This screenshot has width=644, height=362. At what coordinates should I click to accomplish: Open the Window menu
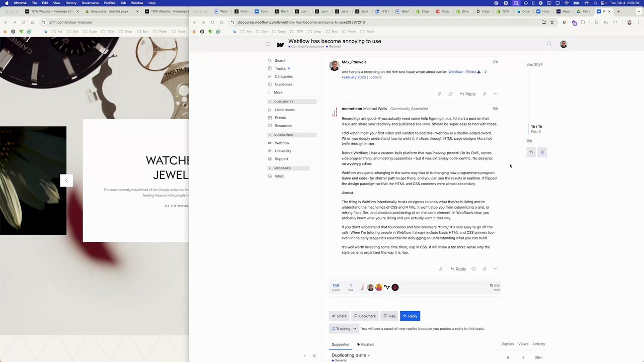137,3
